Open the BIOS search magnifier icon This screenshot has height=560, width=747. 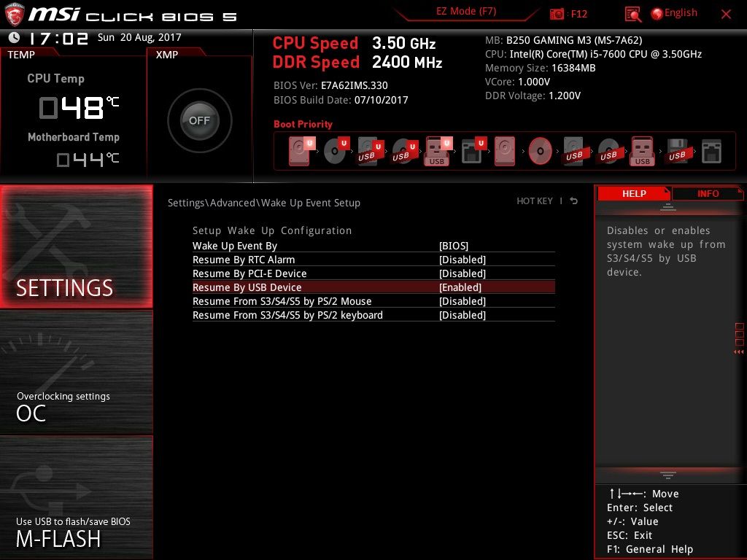(632, 15)
